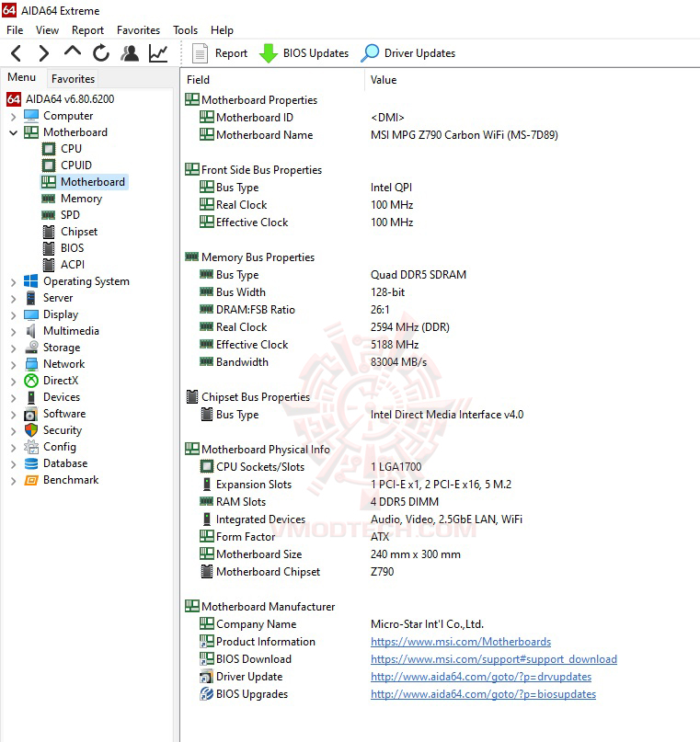Expand the Multimedia tree node

(x=13, y=332)
